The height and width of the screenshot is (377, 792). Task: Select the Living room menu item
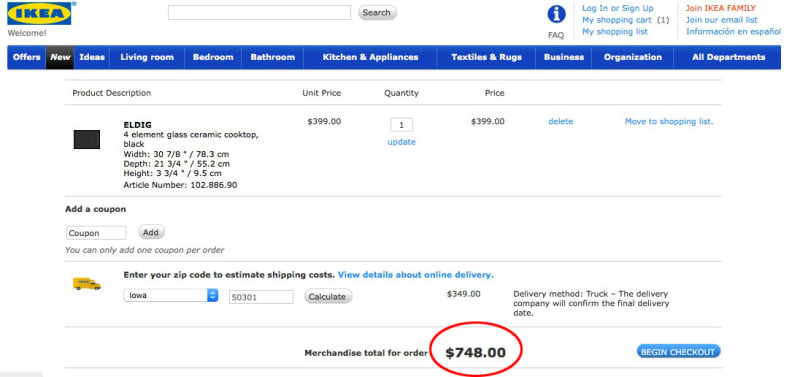click(147, 57)
